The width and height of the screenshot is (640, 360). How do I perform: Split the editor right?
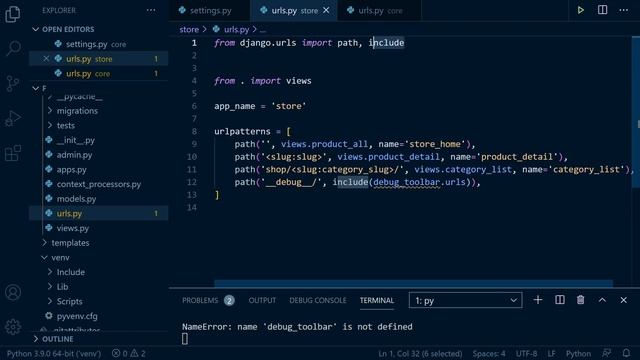tap(602, 10)
